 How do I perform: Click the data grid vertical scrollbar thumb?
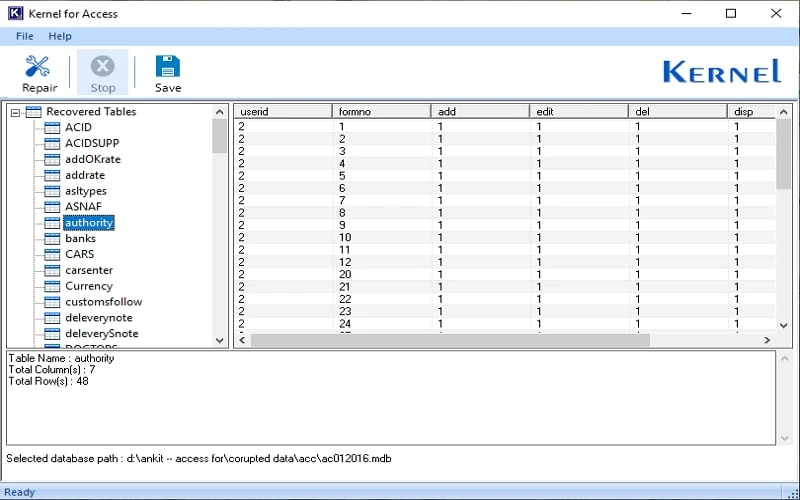click(x=784, y=154)
